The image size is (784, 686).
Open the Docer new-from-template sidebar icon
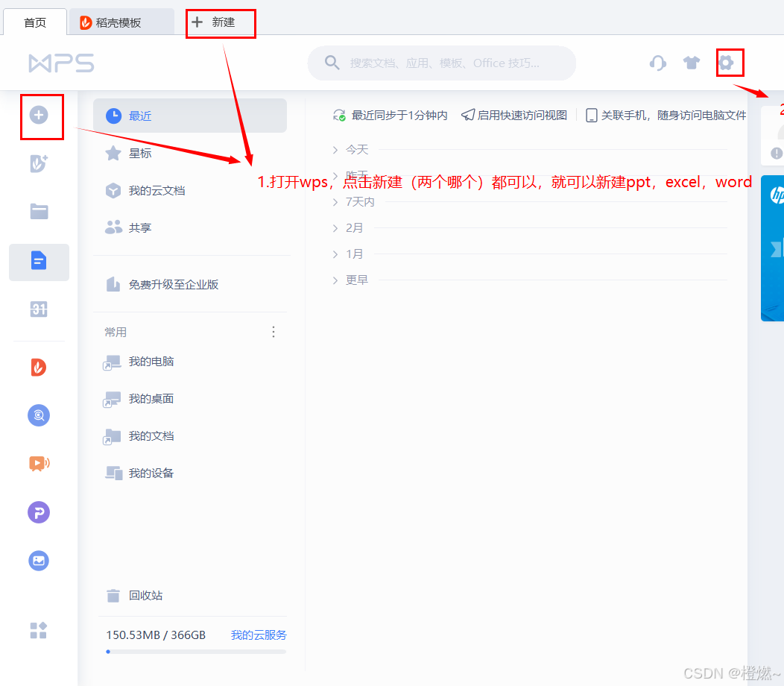[x=39, y=163]
